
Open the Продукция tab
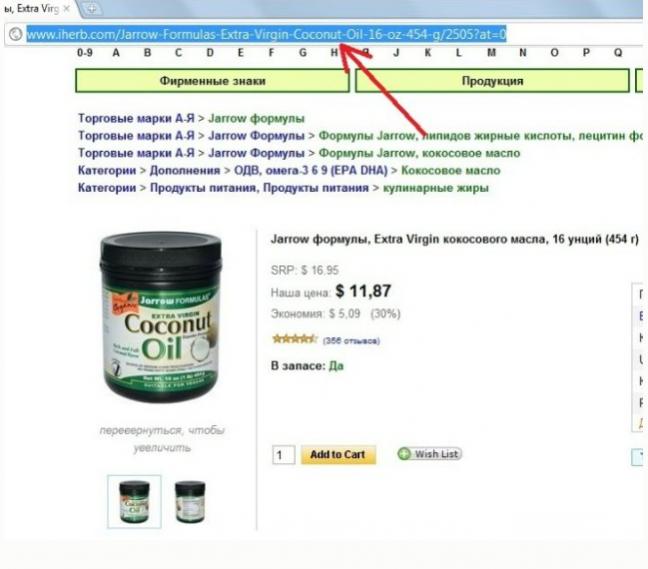pos(492,81)
